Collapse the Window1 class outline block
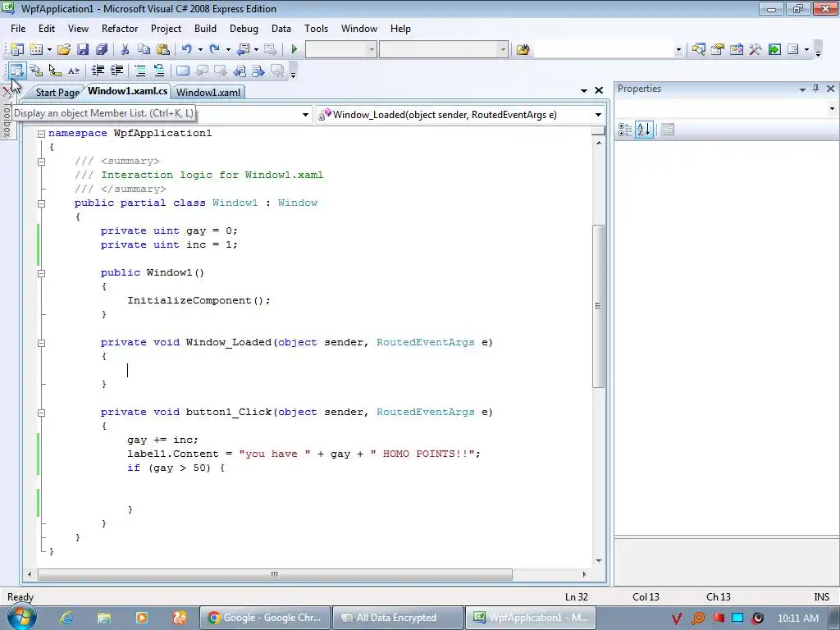Screen dimensions: 840x630 [x=41, y=203]
